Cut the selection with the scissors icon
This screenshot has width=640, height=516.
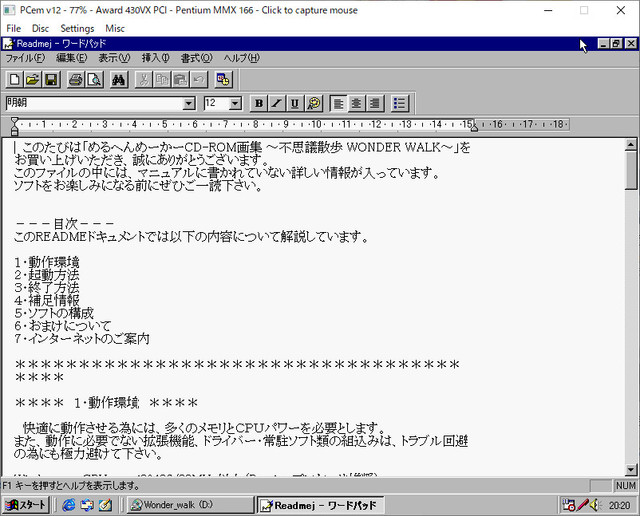pos(144,80)
